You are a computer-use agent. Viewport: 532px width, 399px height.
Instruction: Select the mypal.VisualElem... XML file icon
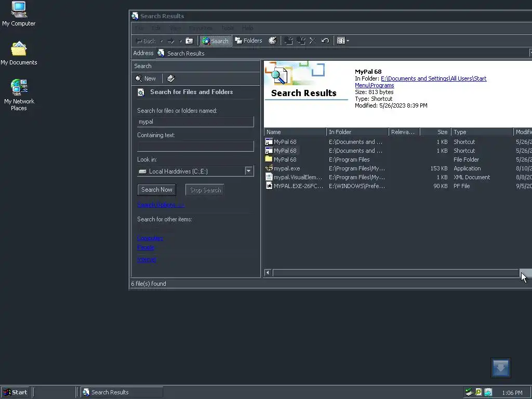click(269, 177)
